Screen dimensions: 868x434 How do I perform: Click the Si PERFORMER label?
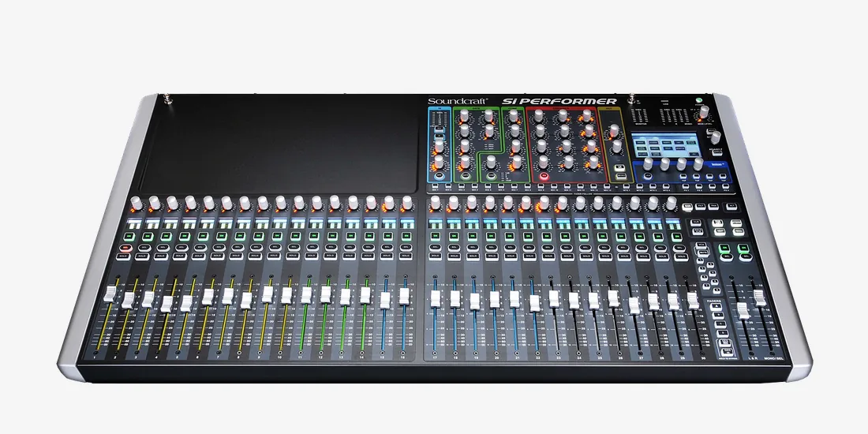(x=559, y=101)
